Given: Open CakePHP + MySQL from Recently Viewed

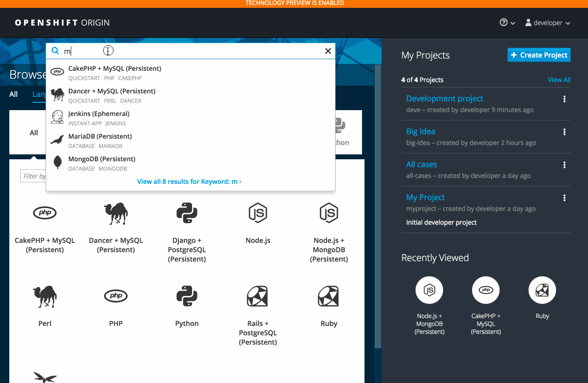Looking at the screenshot, I should tap(485, 290).
